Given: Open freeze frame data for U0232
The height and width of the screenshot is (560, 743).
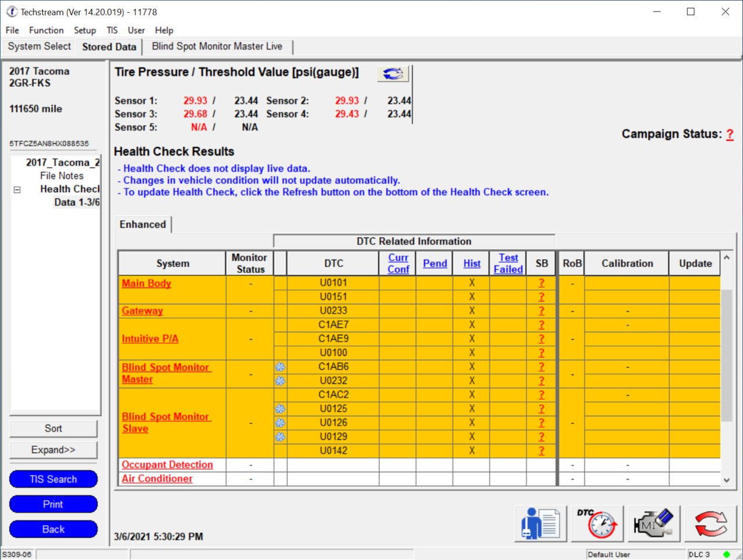Looking at the screenshot, I should click(280, 381).
